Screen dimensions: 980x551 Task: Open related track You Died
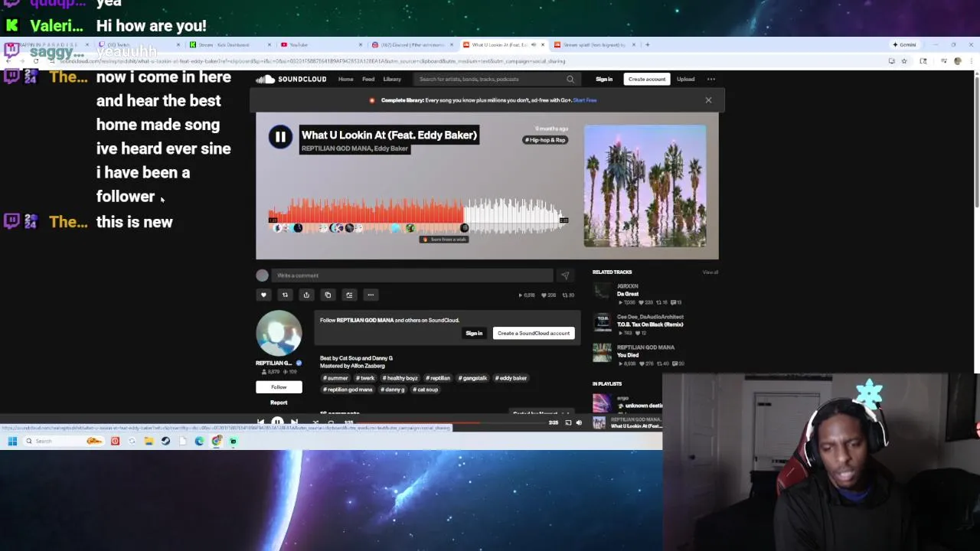(x=628, y=355)
